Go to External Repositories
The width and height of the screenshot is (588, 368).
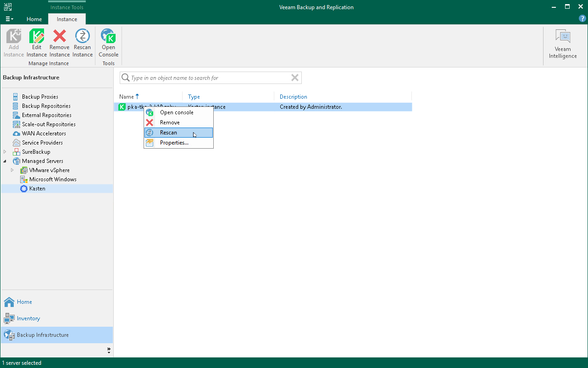(46, 115)
